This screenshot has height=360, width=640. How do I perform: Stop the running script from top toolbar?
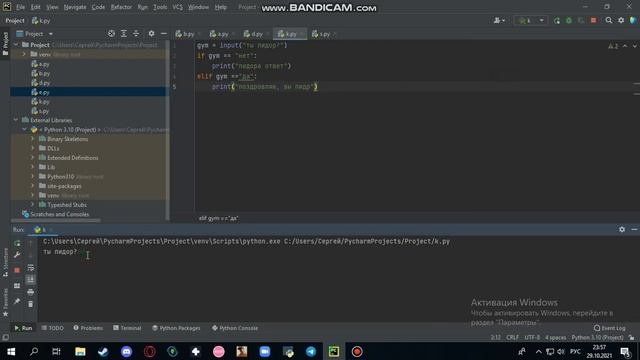click(x=593, y=20)
